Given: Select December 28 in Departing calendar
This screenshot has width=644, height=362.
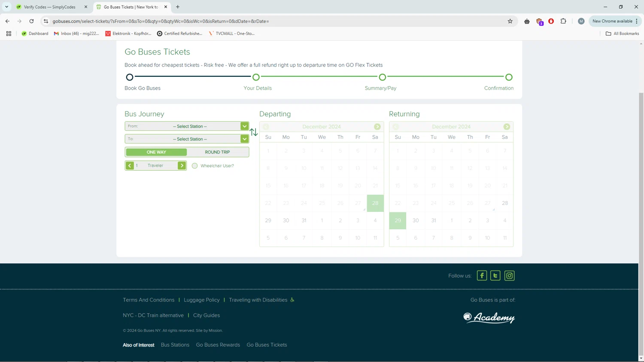Looking at the screenshot, I should (375, 203).
